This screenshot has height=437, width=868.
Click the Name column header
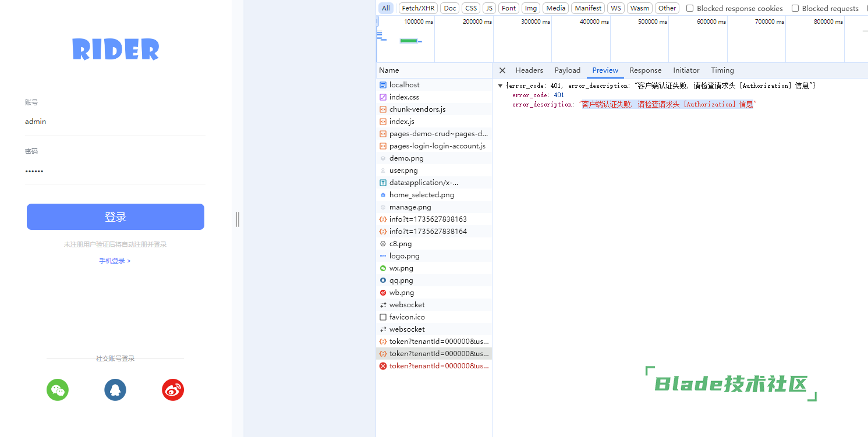[x=434, y=70]
